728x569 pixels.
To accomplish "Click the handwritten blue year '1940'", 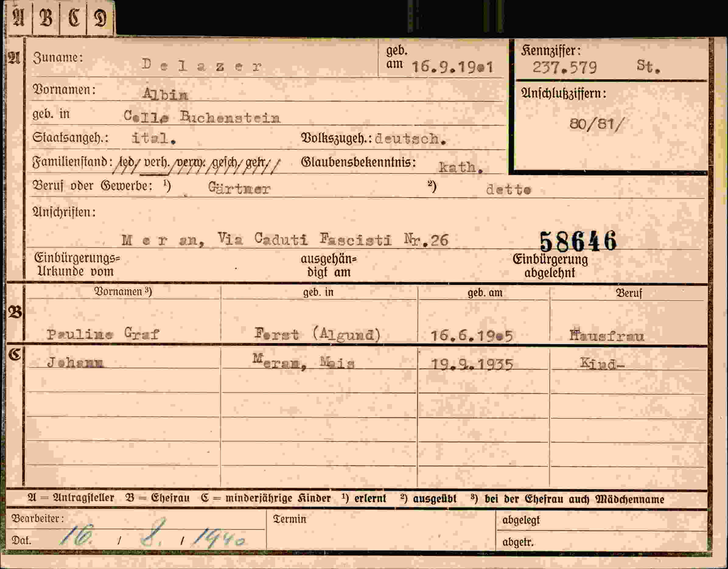I will [x=219, y=538].
